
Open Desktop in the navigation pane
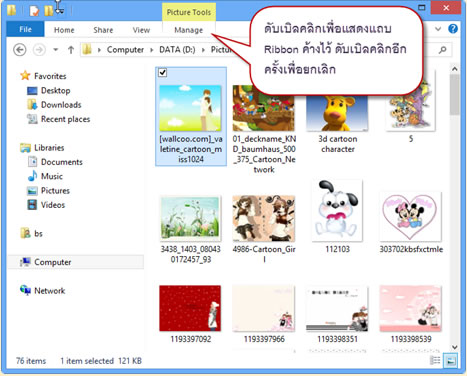pyautogui.click(x=55, y=90)
